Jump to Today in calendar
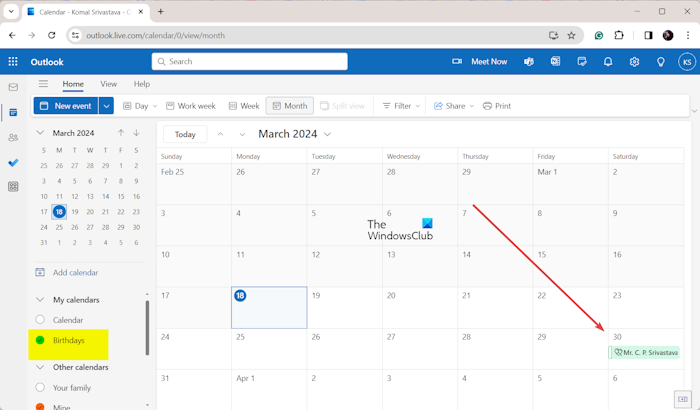Screen dimensions: 700x410 (x=185, y=134)
